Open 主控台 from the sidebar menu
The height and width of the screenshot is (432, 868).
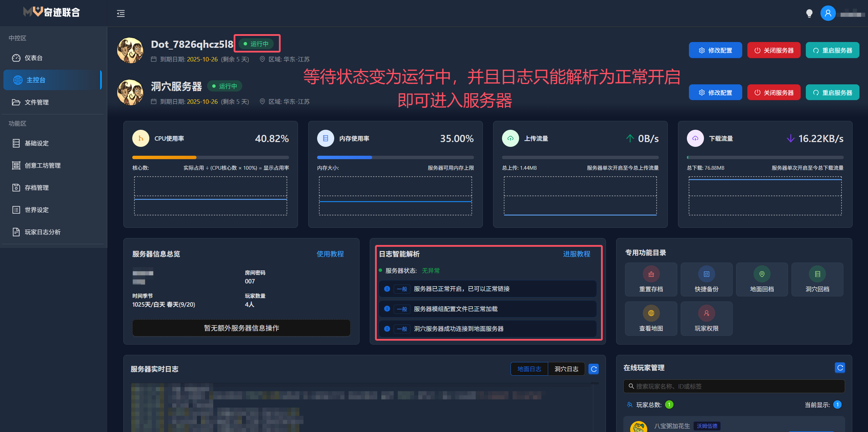pos(36,80)
